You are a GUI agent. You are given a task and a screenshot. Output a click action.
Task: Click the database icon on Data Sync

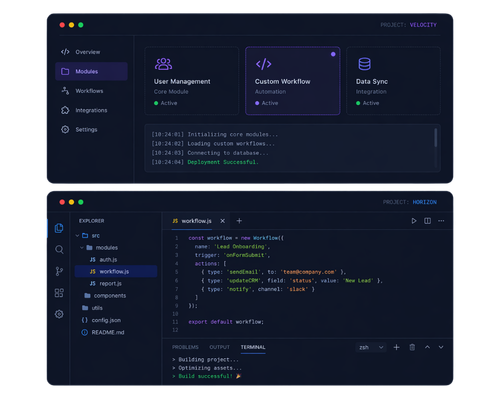[x=364, y=64]
